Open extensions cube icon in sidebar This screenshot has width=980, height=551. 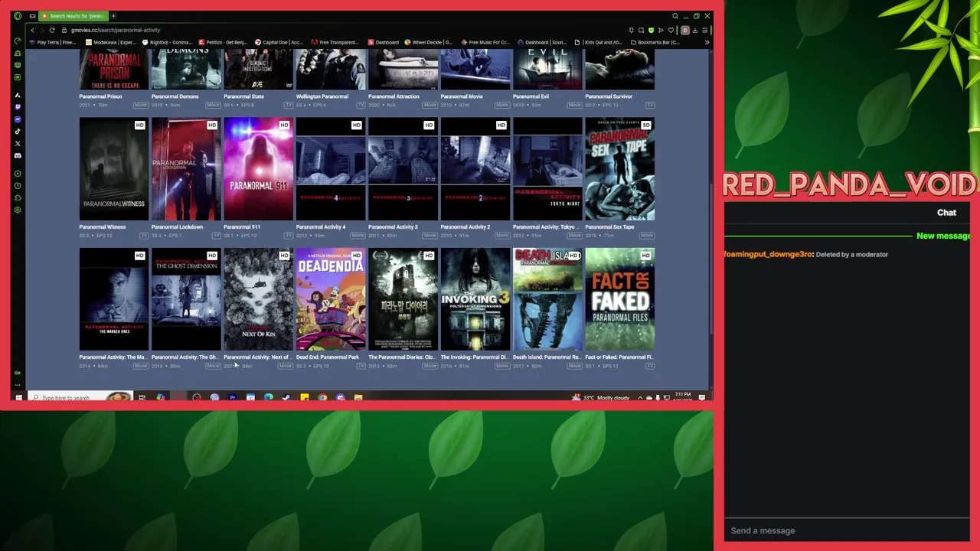[18, 197]
